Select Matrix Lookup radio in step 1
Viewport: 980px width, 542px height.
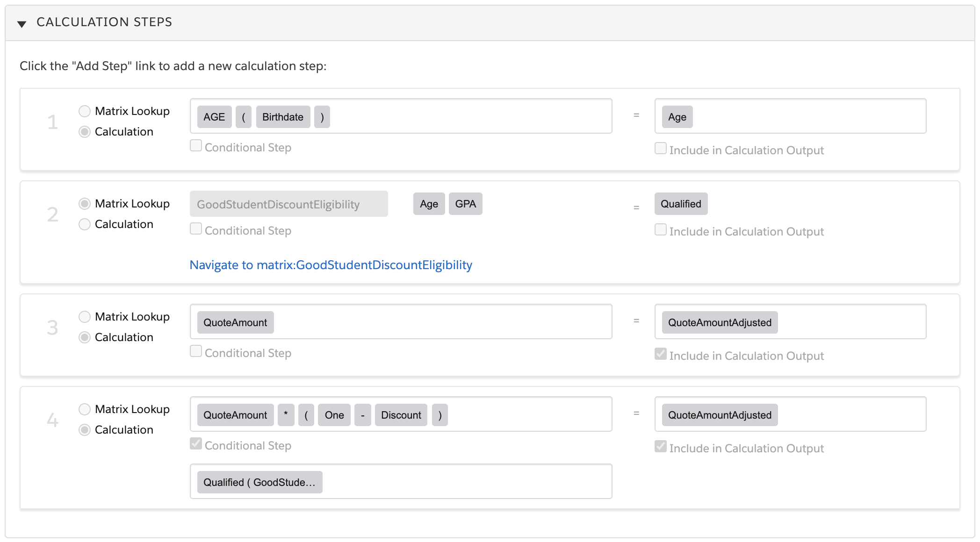tap(85, 111)
